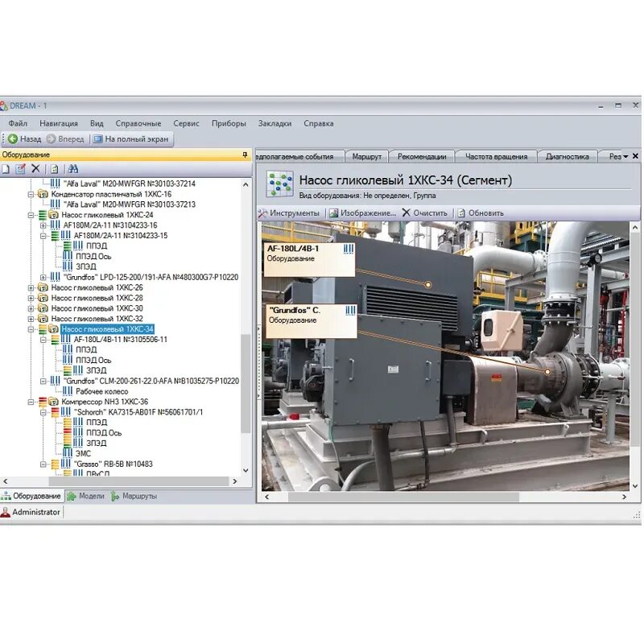Switch to the Маршрут tab

366,156
